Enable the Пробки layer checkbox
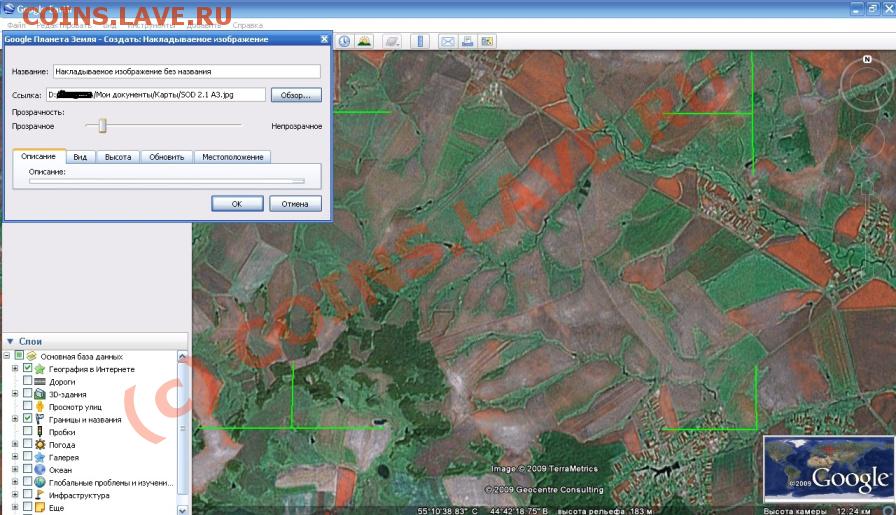The image size is (896, 515). [x=27, y=432]
